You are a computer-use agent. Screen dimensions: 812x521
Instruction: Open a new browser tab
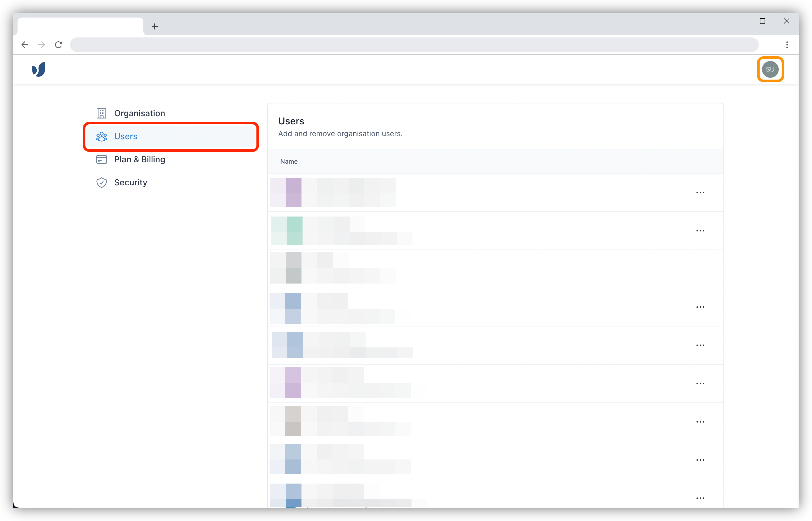click(155, 26)
